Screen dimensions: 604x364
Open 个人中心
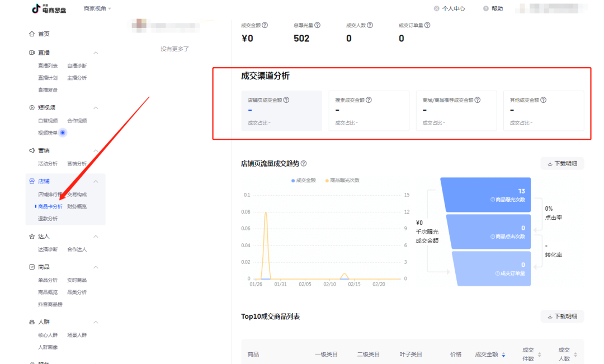(x=449, y=8)
